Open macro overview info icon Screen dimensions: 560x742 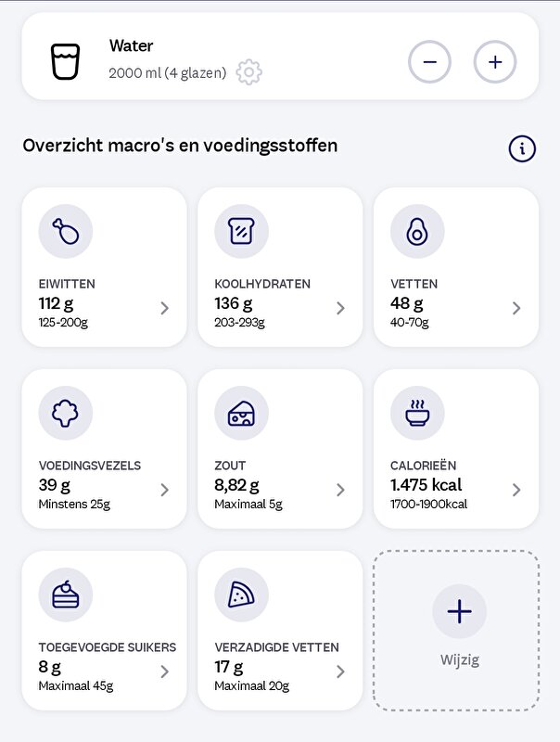tap(522, 148)
